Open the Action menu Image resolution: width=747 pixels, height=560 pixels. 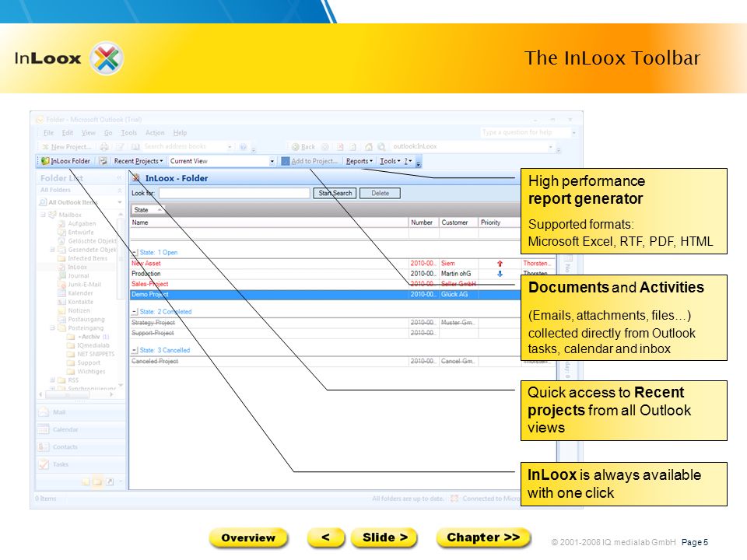point(155,133)
